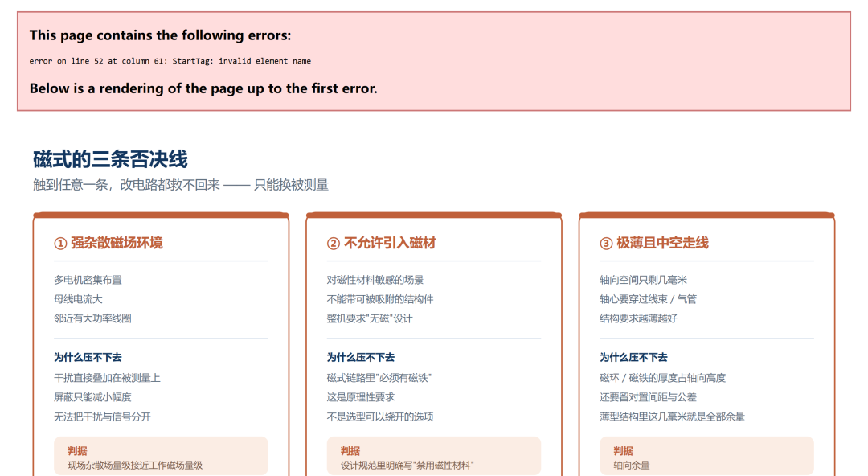The image size is (868, 476).
Task: Select the criterion "设计规范里明确写"禁用磁性材料""
Action: 407,466
